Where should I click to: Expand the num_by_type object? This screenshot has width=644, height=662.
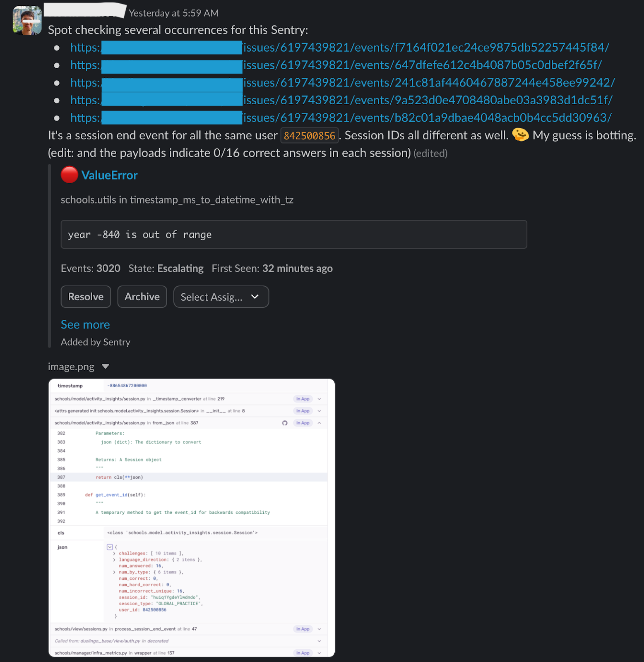[x=114, y=572]
